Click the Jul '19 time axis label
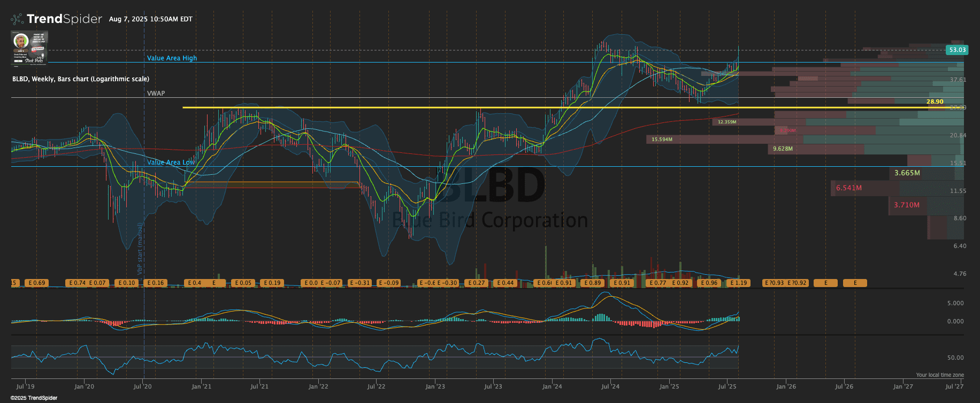The height and width of the screenshot is (403, 980). pyautogui.click(x=25, y=386)
